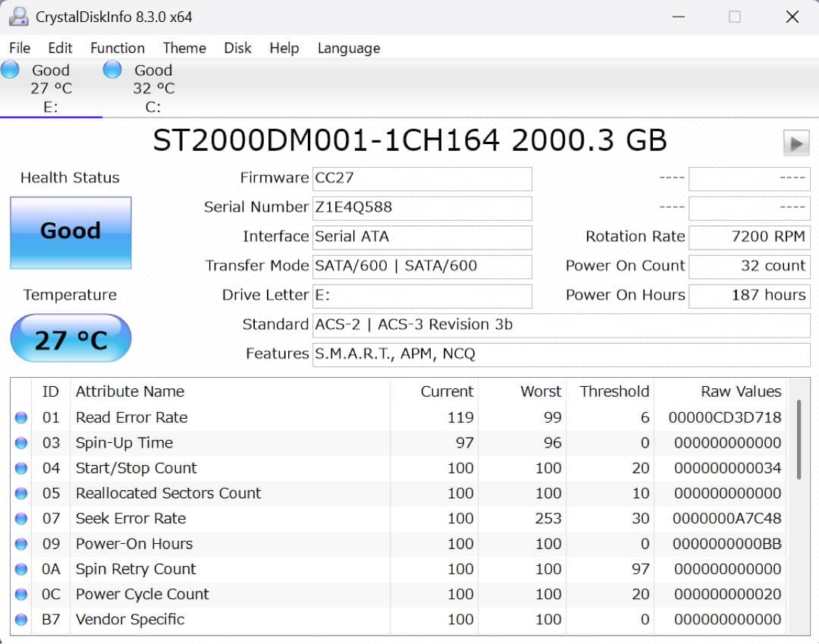Open the Language menu
Image resolution: width=819 pixels, height=644 pixels.
point(348,48)
